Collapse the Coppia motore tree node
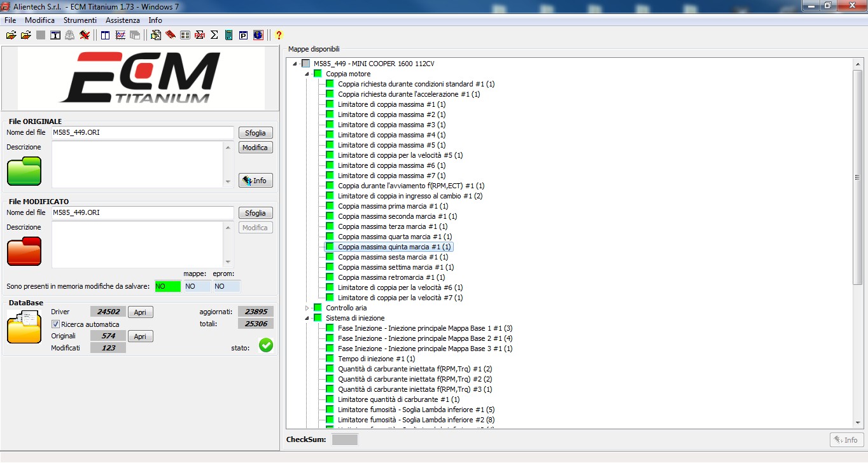868x463 pixels. pyautogui.click(x=307, y=74)
